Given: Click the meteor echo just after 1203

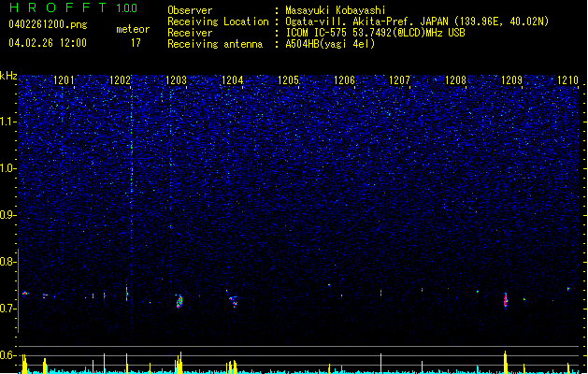Looking at the screenshot, I should click(x=179, y=301).
